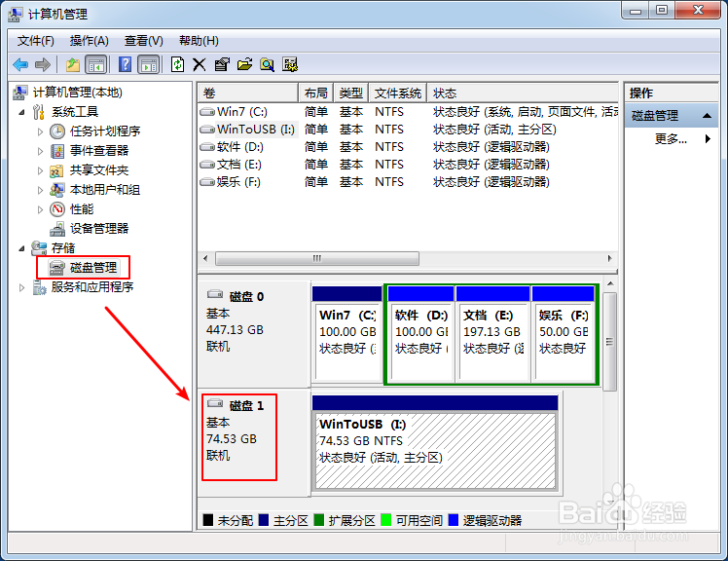728x561 pixels.
Task: Click the drive icon beside Win7 (C:) row
Action: click(207, 112)
